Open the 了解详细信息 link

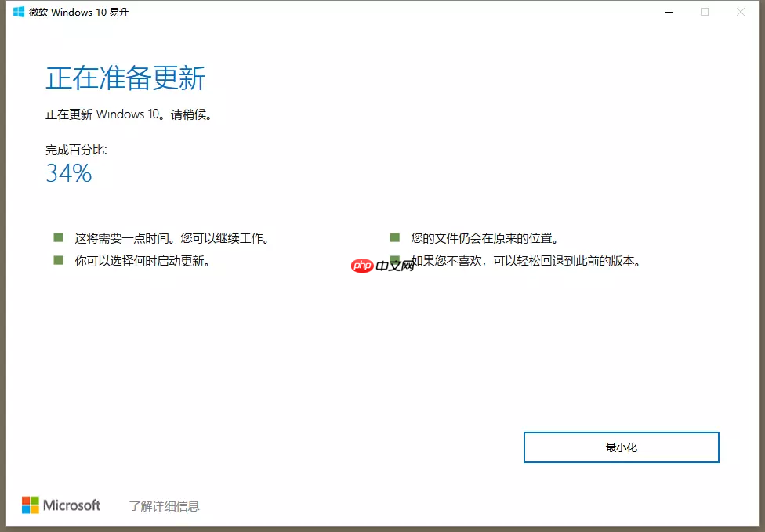tap(164, 505)
